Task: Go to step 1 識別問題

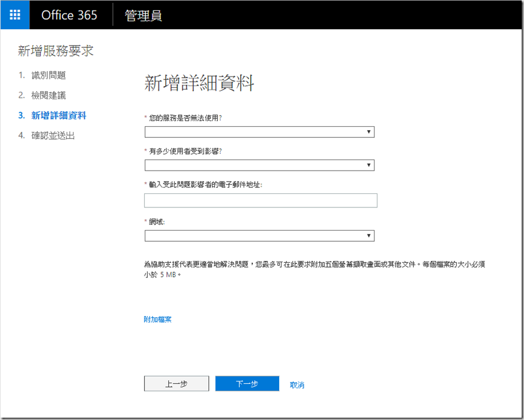Action: (x=48, y=75)
